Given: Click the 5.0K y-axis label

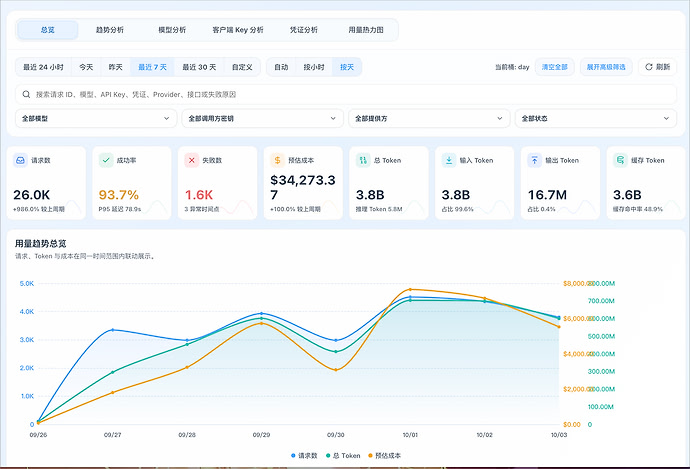Looking at the screenshot, I should [x=27, y=283].
